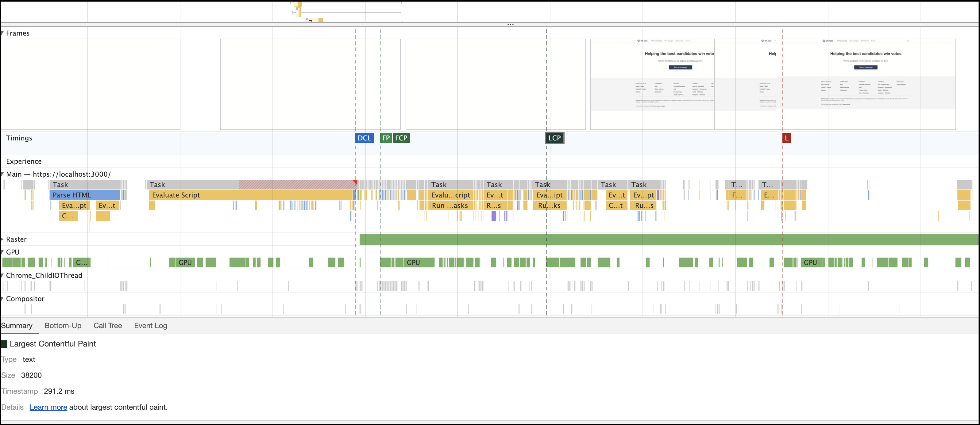Select the LCP timing marker
This screenshot has height=425, width=980.
554,138
